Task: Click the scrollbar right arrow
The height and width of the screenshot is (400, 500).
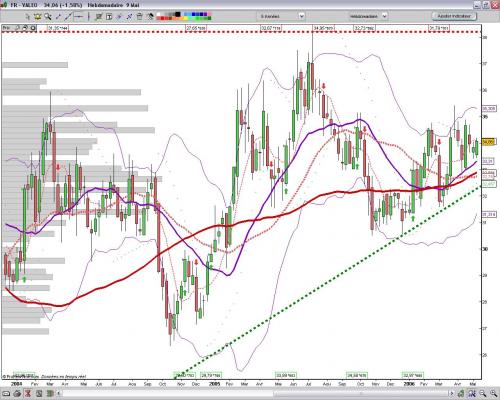Action: 452,394
